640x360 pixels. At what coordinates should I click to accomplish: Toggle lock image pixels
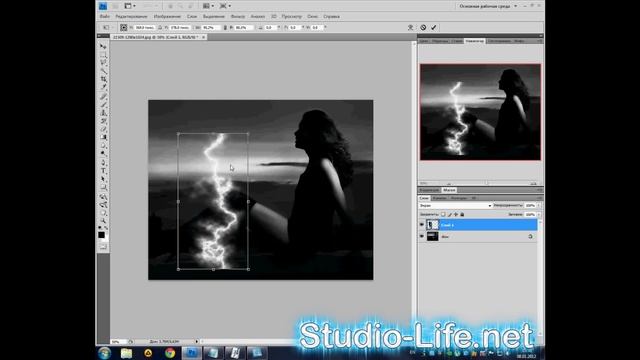(x=450, y=214)
